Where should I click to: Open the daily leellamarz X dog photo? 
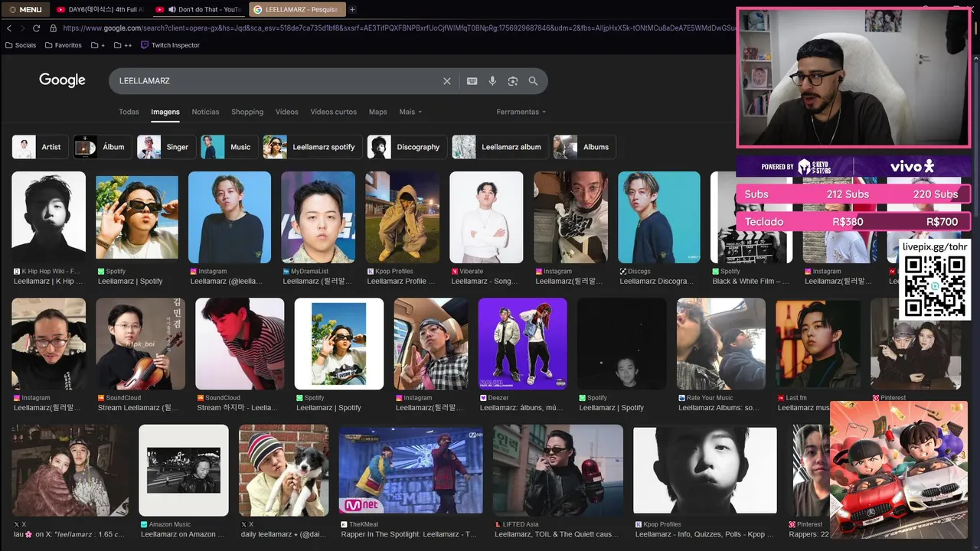(x=284, y=470)
